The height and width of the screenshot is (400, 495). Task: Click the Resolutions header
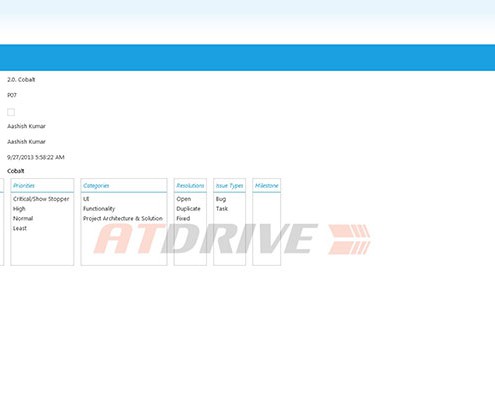pos(190,186)
